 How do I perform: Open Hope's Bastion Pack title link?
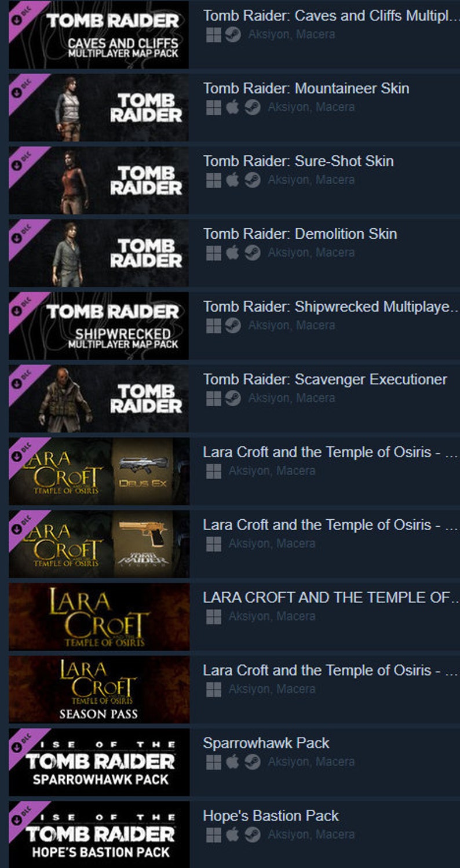pyautogui.click(x=271, y=816)
